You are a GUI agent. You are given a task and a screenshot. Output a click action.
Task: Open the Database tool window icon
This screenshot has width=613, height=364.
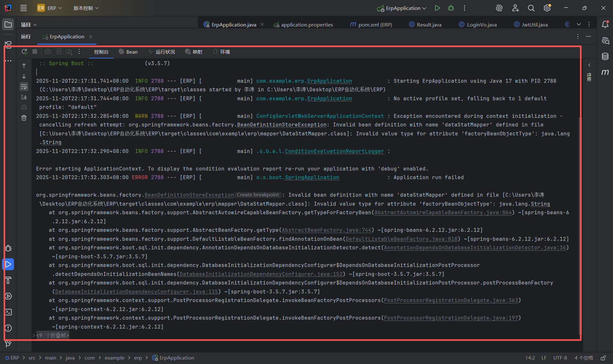coord(605,57)
